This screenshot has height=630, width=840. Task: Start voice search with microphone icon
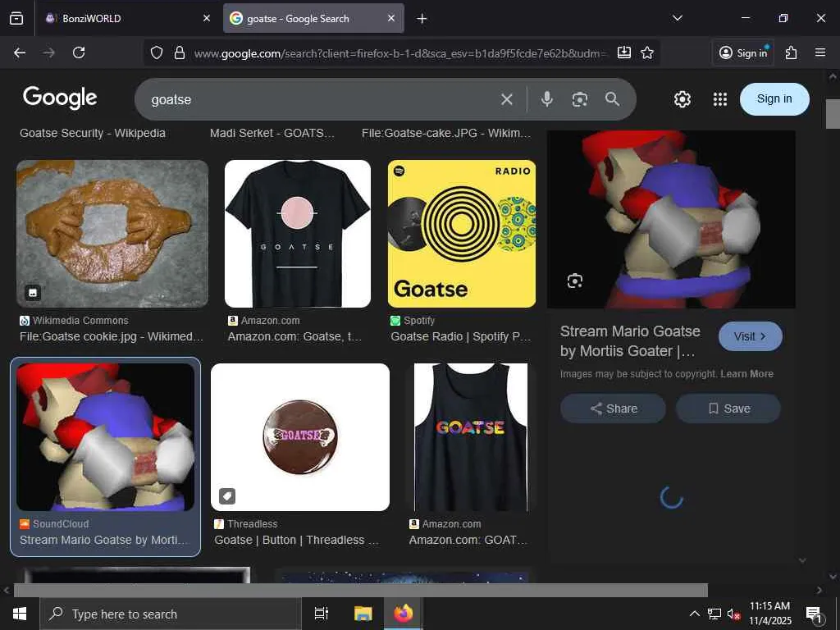click(x=546, y=99)
